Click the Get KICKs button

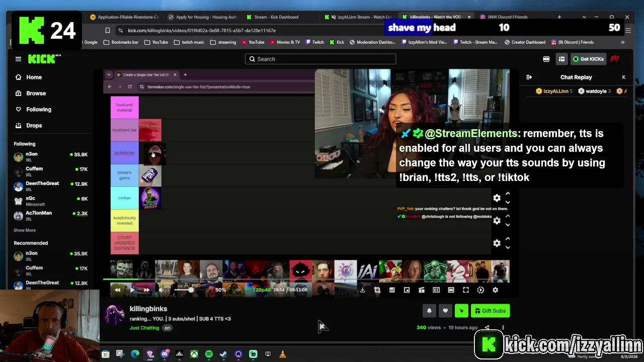[588, 59]
